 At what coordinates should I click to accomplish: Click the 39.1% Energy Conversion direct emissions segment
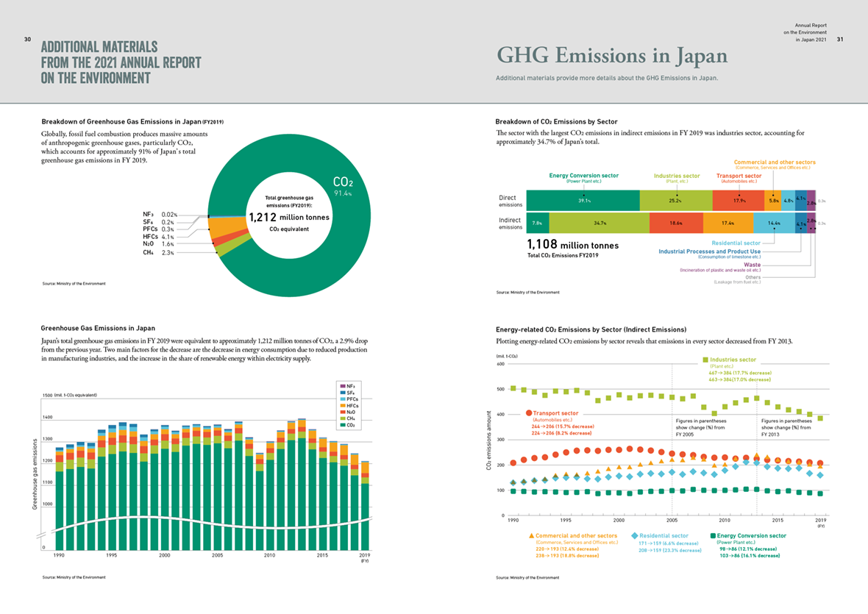tap(583, 200)
